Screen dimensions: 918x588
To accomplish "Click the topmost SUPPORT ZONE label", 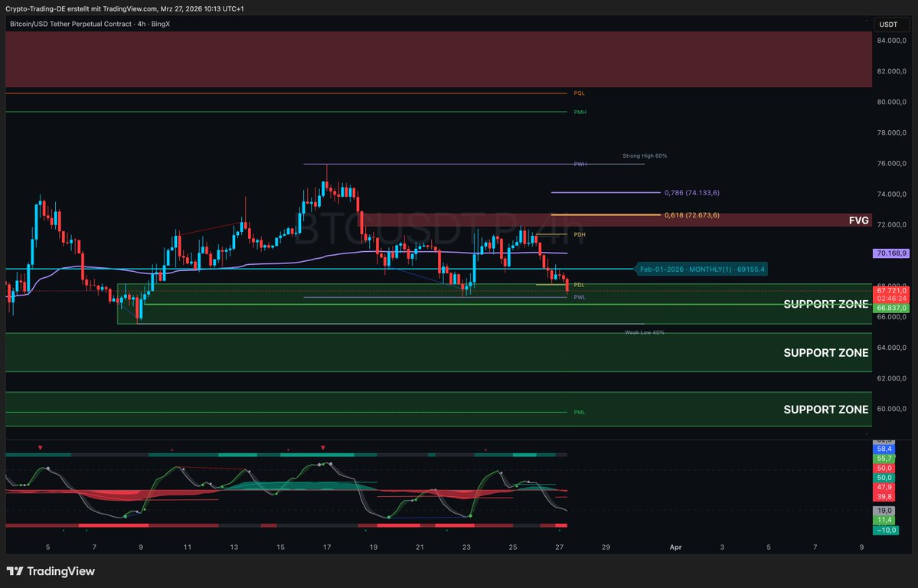I will click(x=825, y=304).
